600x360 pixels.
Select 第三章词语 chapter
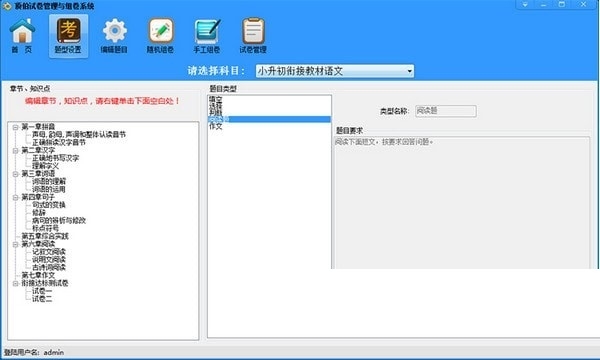[38, 174]
